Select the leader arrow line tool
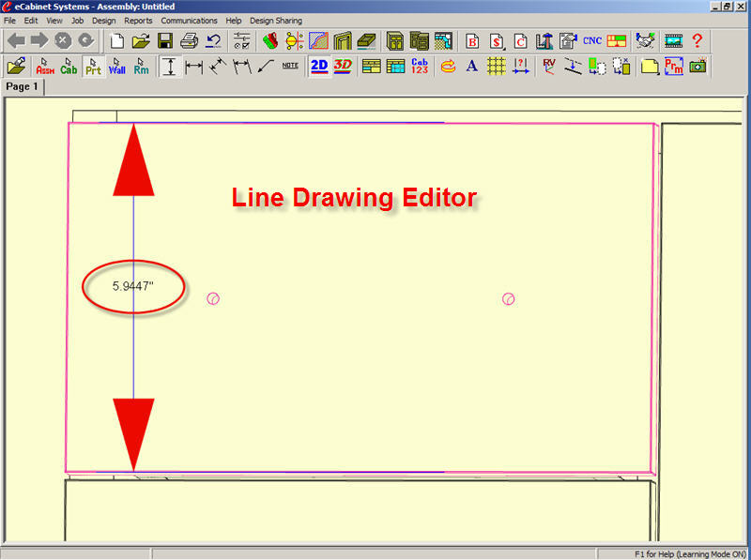Viewport: 751px width, 560px height. pos(266,67)
